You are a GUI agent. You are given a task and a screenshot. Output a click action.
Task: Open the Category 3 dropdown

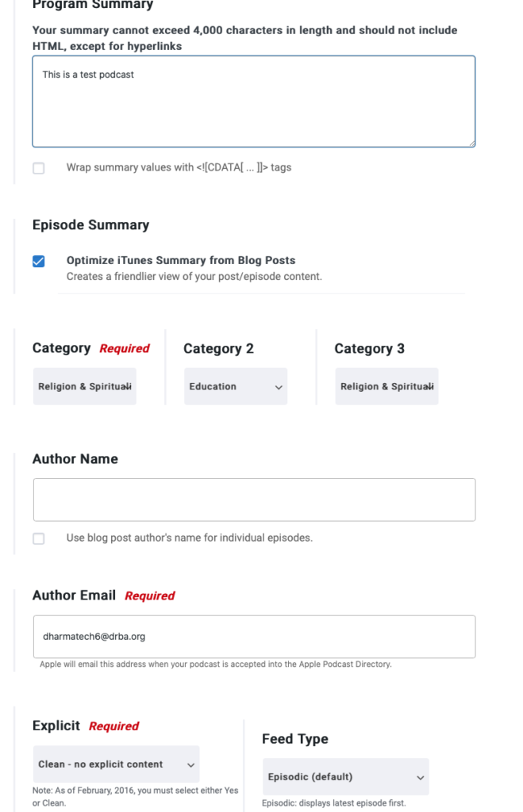coord(386,386)
